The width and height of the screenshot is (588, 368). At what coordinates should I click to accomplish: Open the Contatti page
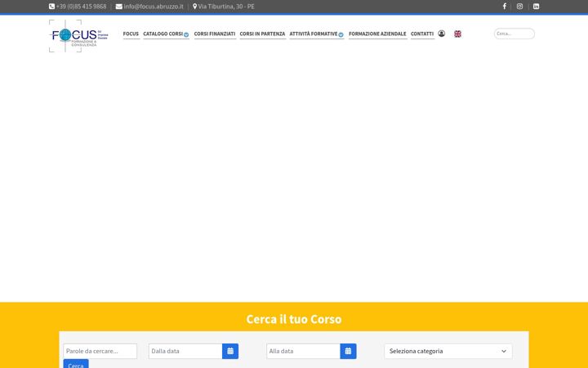coord(422,34)
